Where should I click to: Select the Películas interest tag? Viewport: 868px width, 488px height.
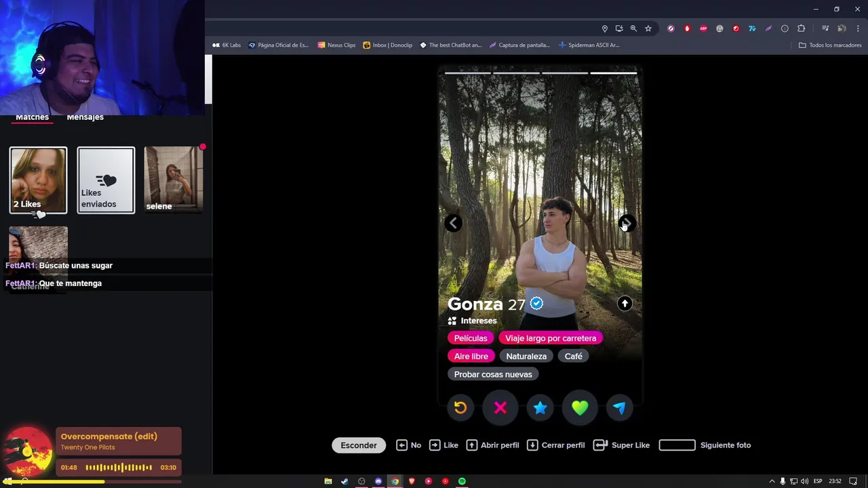(471, 338)
